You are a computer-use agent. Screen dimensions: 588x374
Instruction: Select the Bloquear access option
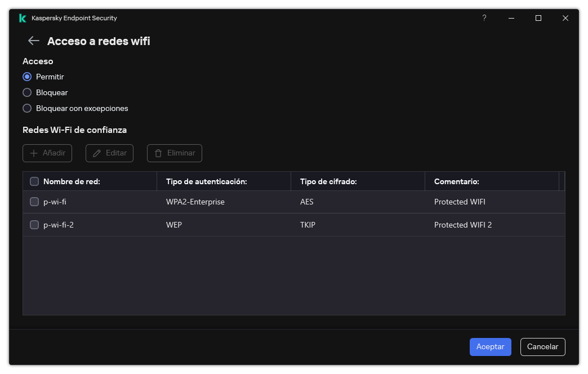pos(27,92)
